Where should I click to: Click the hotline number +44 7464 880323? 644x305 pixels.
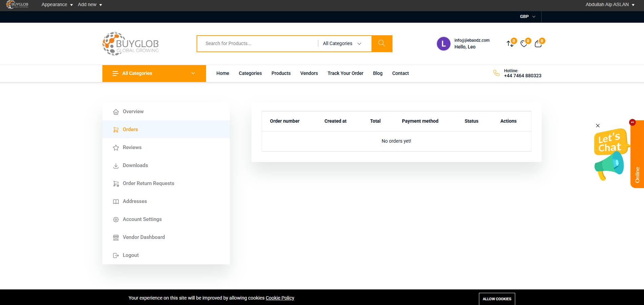[x=523, y=76]
